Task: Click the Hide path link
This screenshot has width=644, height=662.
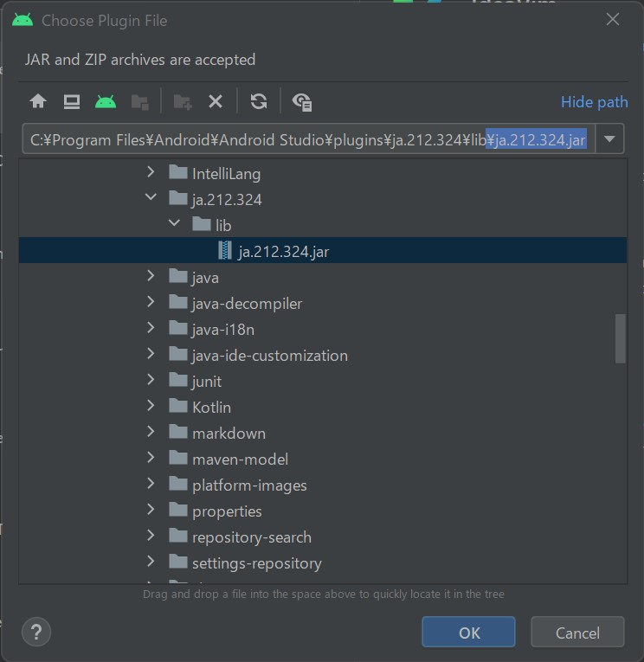Action: tap(594, 102)
